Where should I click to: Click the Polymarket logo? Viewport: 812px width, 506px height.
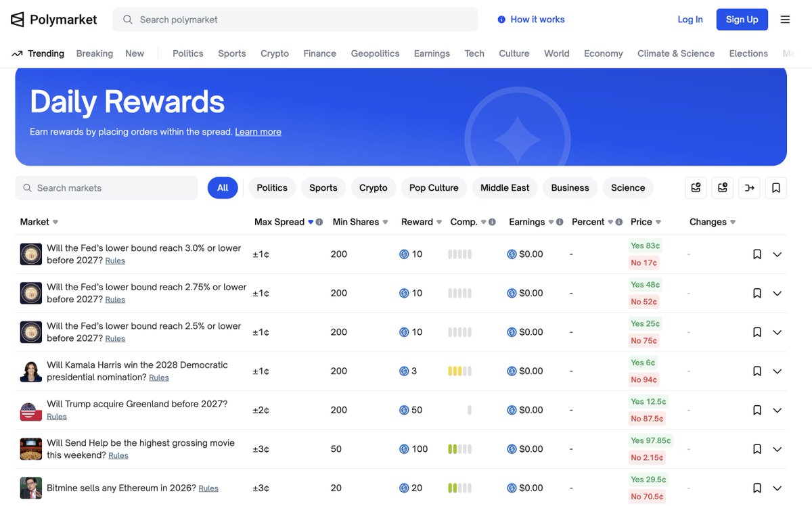tap(54, 20)
